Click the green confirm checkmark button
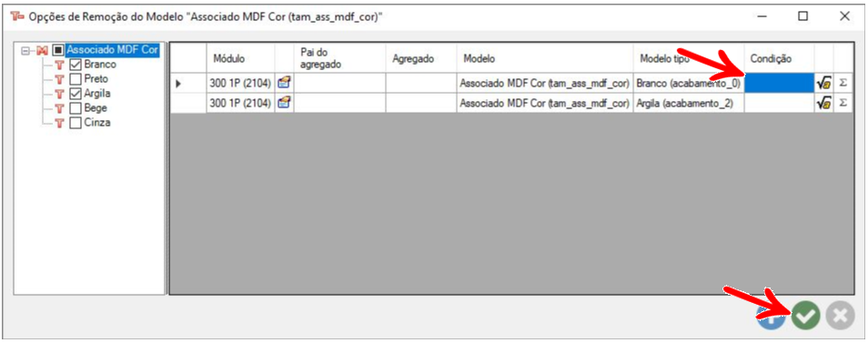868x343 pixels. point(805,316)
